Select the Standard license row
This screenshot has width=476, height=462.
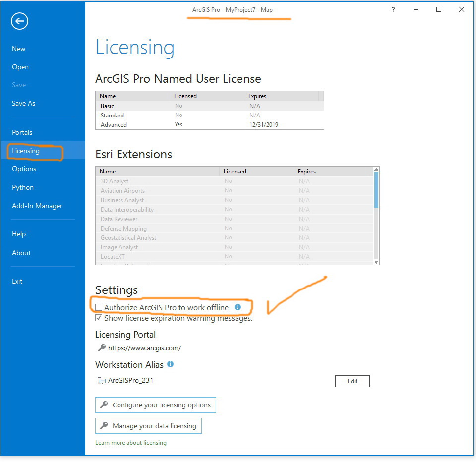[209, 115]
